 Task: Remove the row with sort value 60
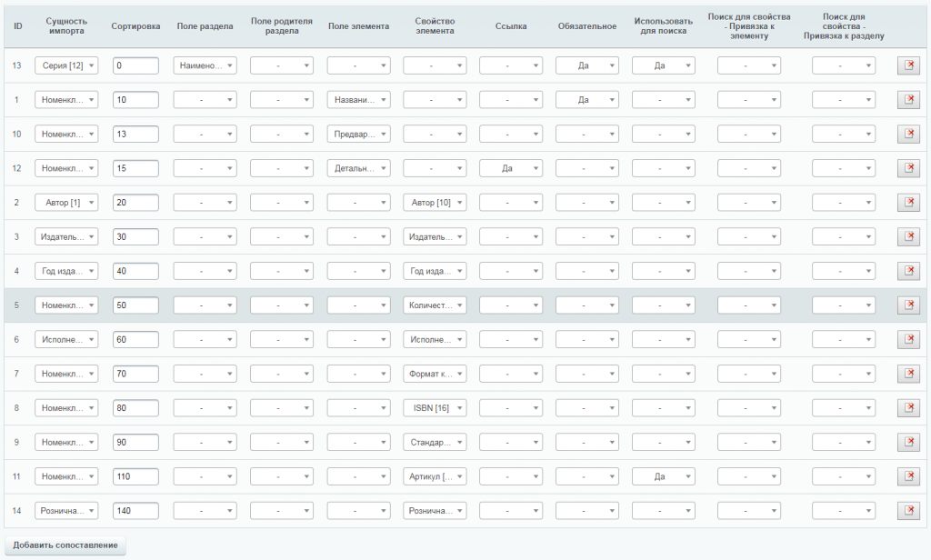[x=908, y=340]
